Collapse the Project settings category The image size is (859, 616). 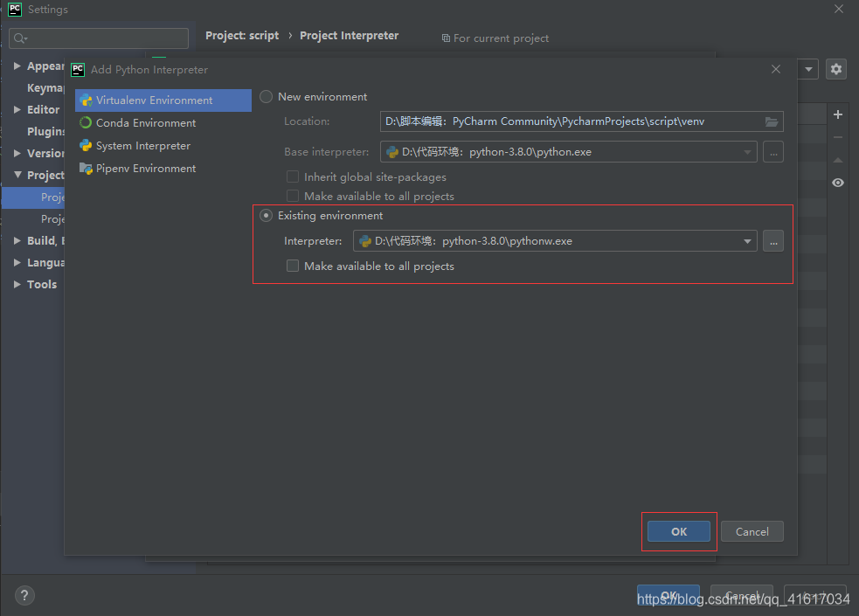pyautogui.click(x=17, y=175)
